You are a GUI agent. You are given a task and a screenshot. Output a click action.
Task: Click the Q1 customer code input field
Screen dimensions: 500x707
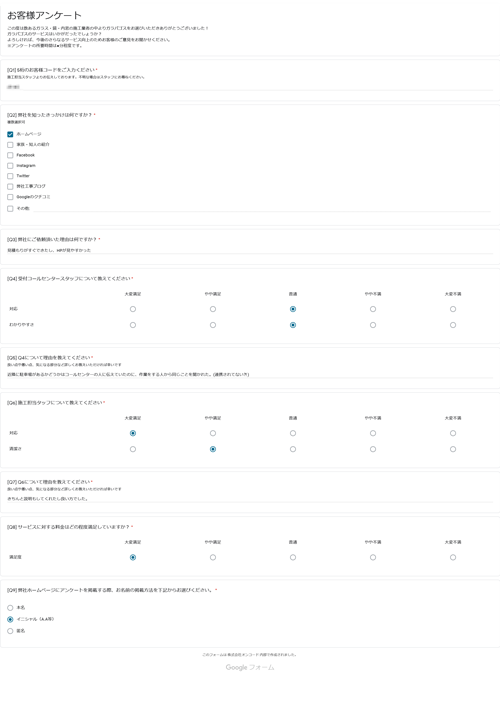250,87
